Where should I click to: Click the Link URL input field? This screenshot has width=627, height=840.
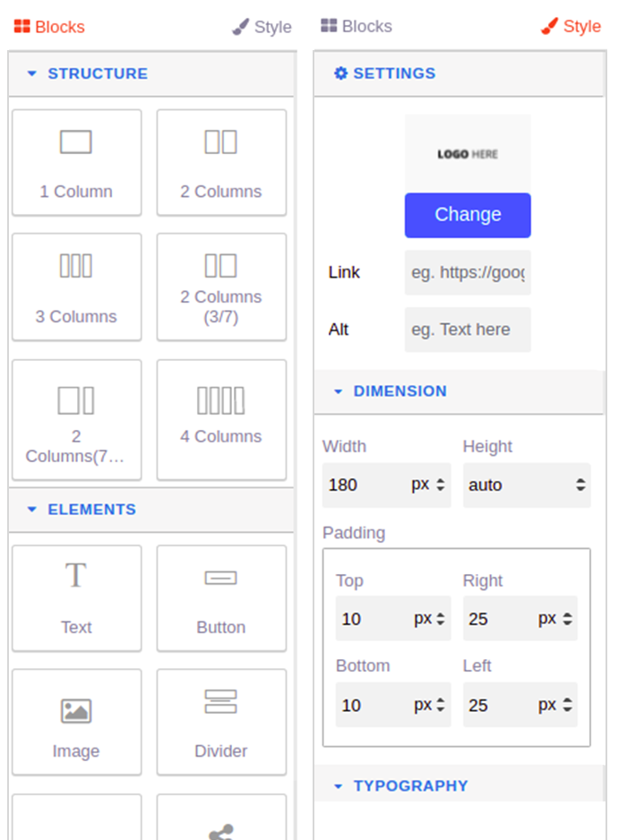pyautogui.click(x=468, y=272)
